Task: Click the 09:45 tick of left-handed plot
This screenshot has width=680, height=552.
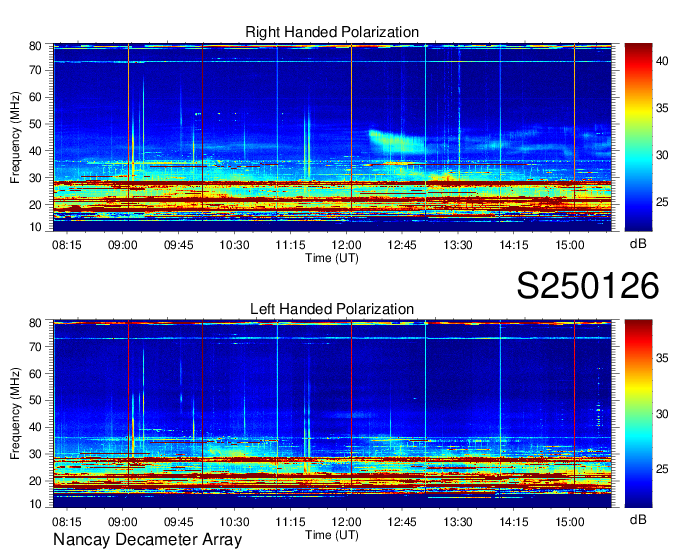Action: tap(179, 522)
